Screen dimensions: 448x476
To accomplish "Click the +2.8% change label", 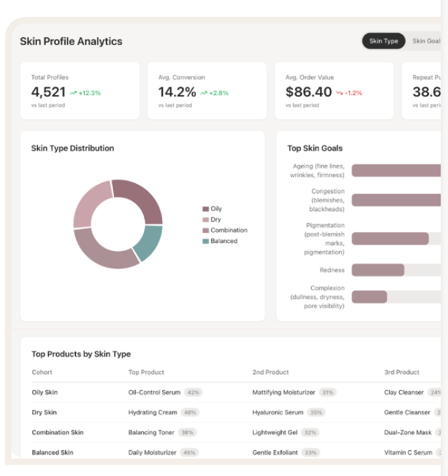I will tap(219, 93).
